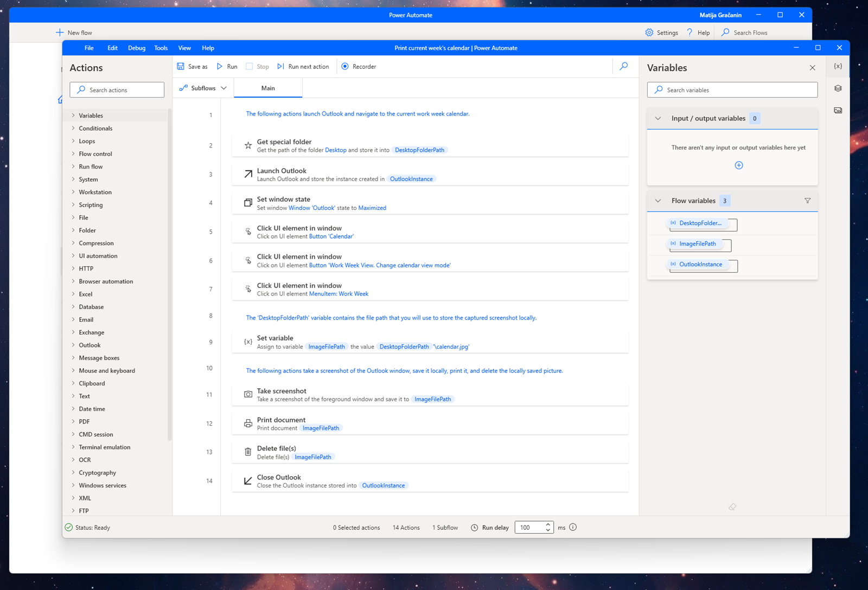Screen dimensions: 868x590
Task: Click Run delay info icon
Action: point(573,527)
